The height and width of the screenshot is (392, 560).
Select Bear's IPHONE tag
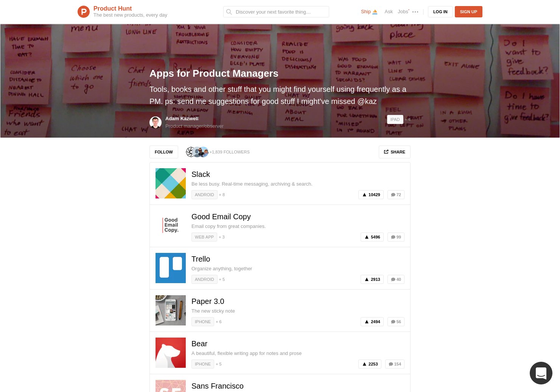[203, 364]
